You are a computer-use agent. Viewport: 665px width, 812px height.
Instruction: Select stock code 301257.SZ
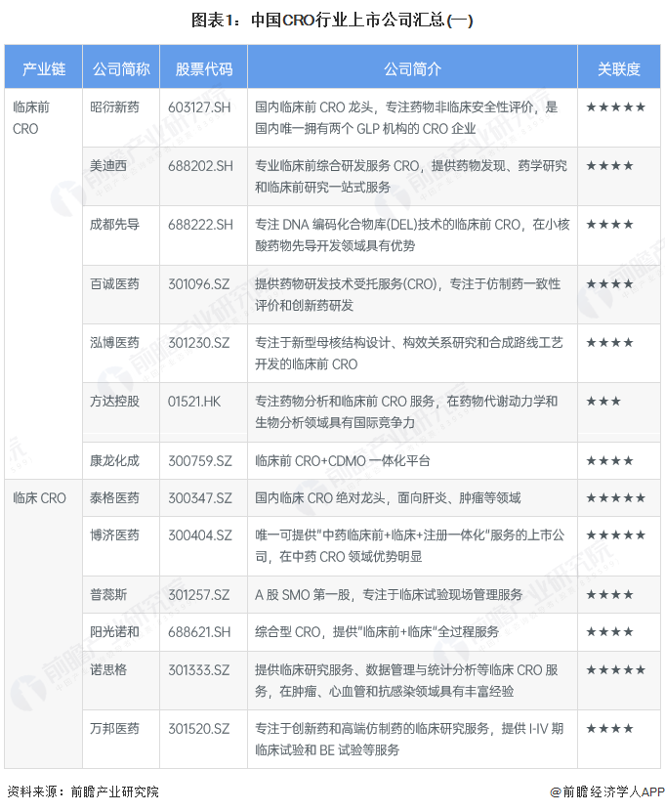click(x=199, y=594)
